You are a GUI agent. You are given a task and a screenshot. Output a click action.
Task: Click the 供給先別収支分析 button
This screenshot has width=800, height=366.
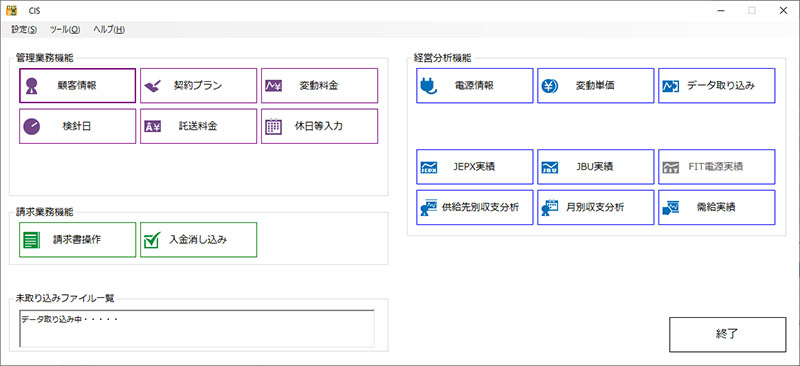tap(475, 207)
